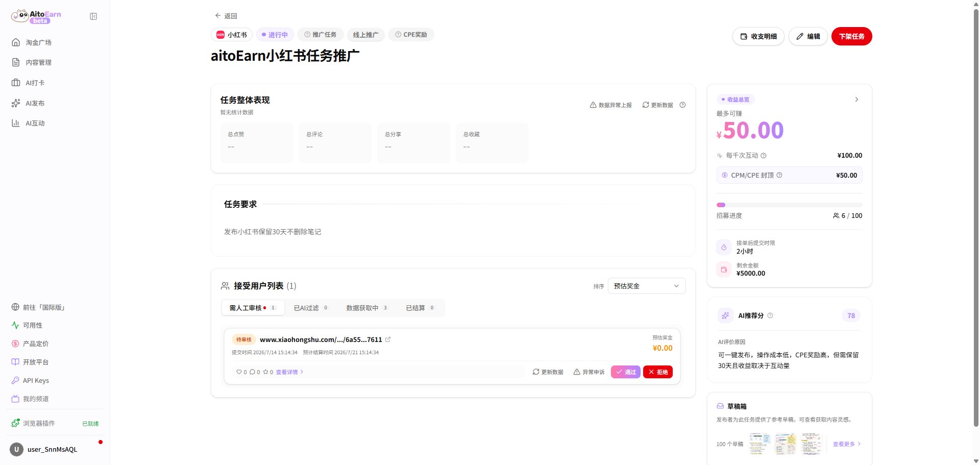This screenshot has width=980, height=465.
Task: Open the third draft thumbnail
Action: [x=811, y=444]
